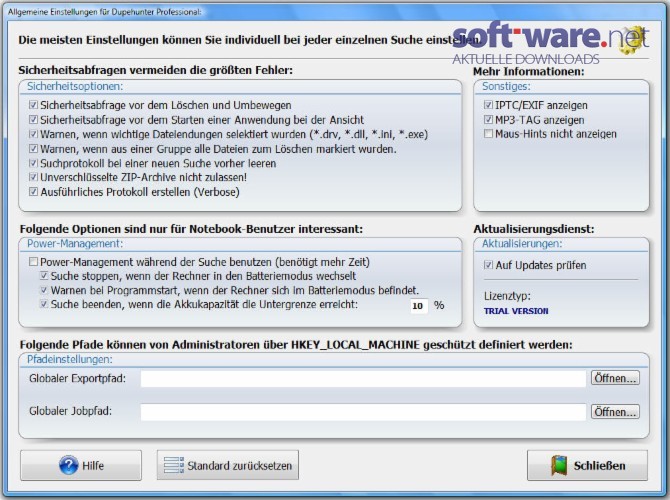
Task: Click the Pfadeinstellungen group title
Action: 70,359
